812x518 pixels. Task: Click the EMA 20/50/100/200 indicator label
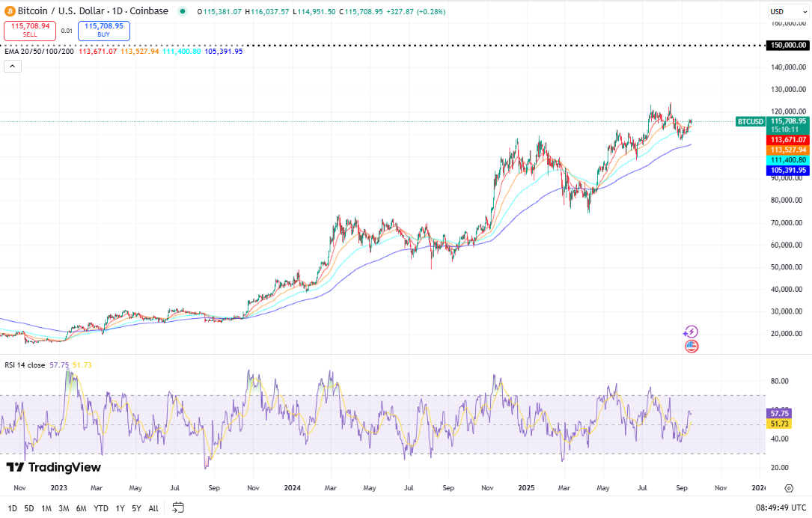coord(40,52)
